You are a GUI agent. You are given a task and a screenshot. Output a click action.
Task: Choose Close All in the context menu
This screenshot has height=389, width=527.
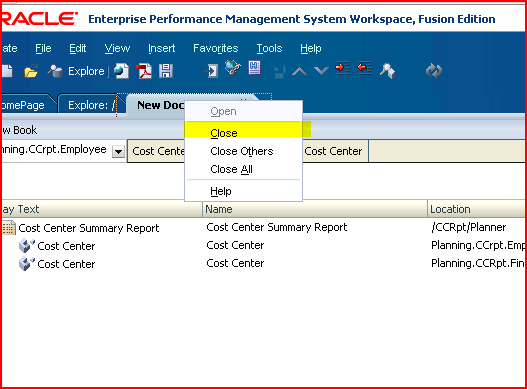coord(244,169)
